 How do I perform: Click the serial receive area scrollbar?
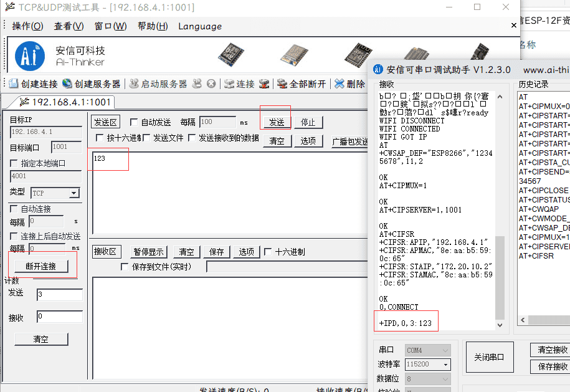tap(500, 206)
